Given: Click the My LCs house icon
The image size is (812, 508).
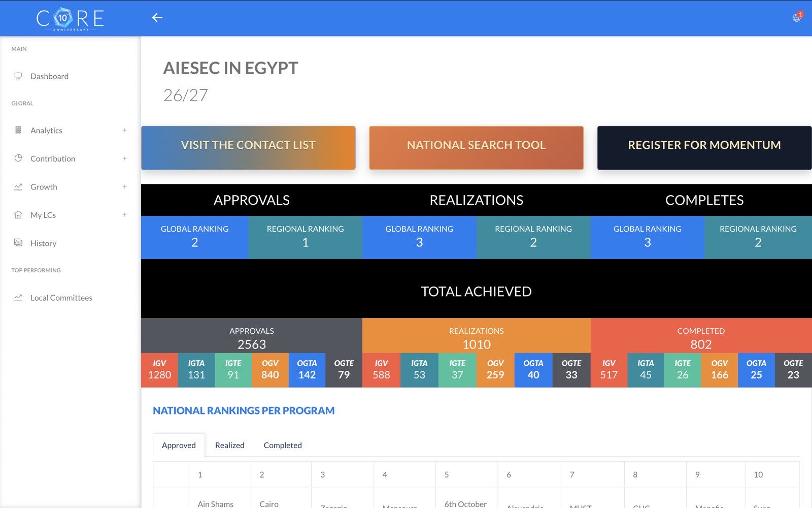Looking at the screenshot, I should point(18,215).
